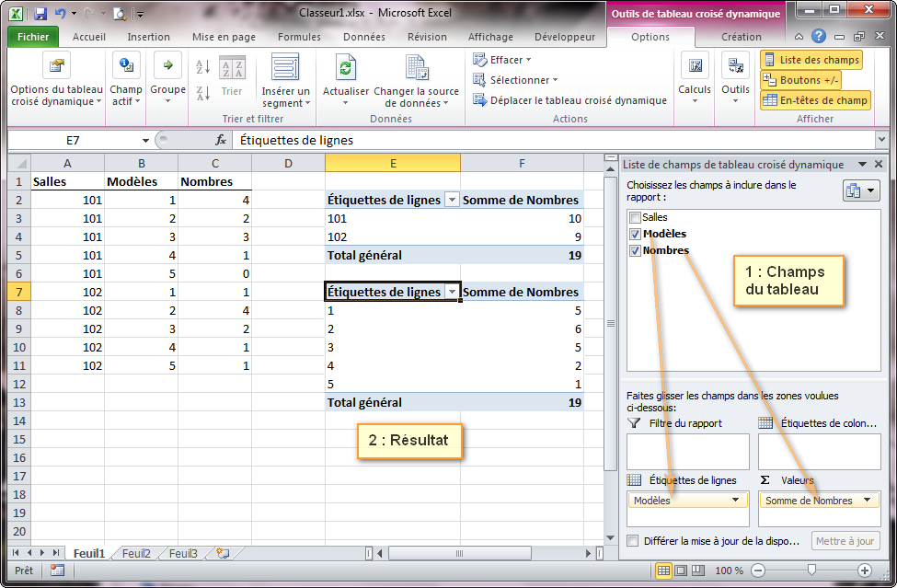Uncheck the Modèles field checkbox
Screen dimensions: 897x588
coord(635,235)
